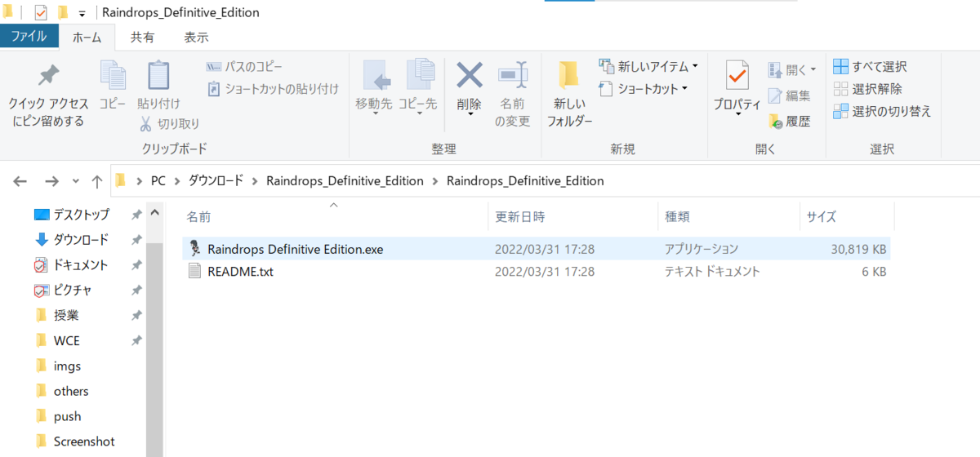Open the ショートカット dropdown
Screen dimensions: 980x457
pos(643,88)
